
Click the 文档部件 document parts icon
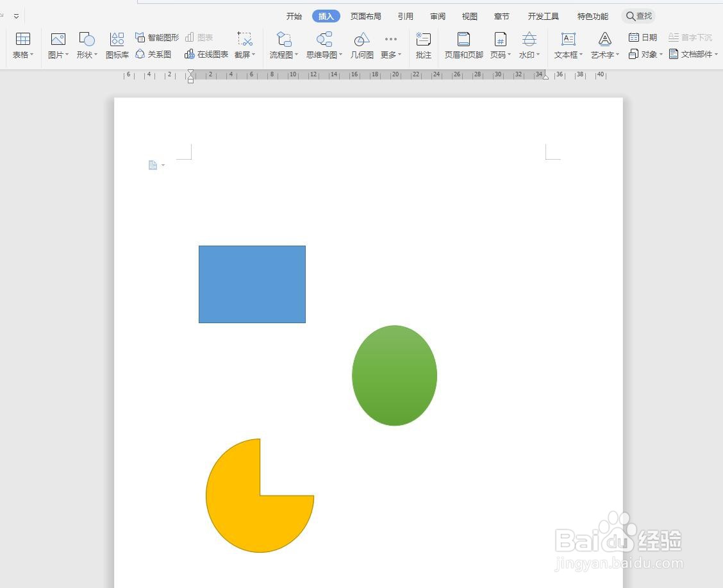(674, 55)
